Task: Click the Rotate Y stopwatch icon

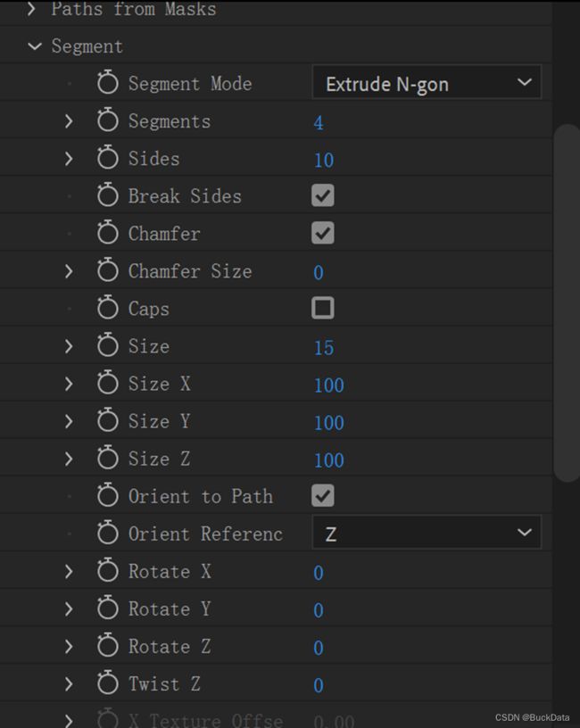Action: 108,608
